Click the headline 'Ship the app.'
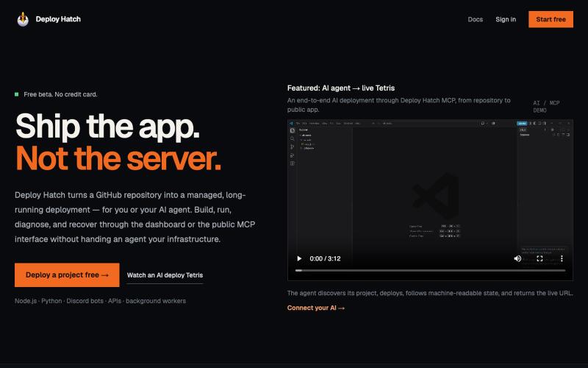588x368 pixels. point(107,127)
